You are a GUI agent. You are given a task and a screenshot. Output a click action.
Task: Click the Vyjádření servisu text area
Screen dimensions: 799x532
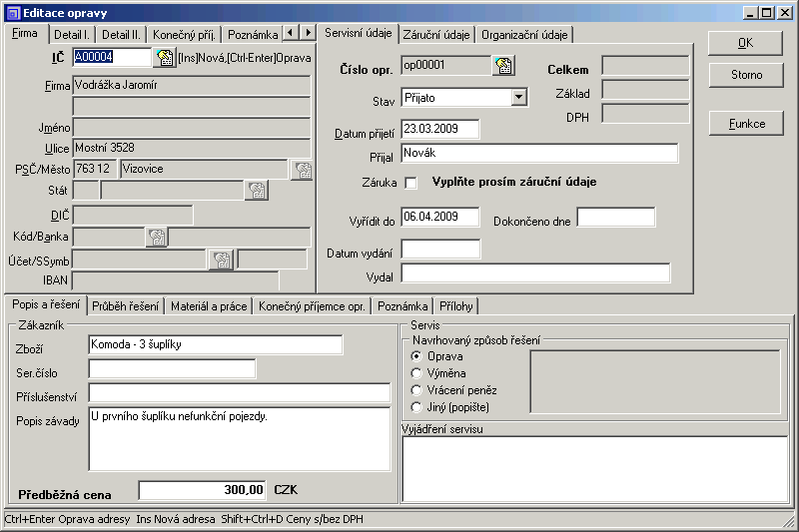(x=595, y=469)
